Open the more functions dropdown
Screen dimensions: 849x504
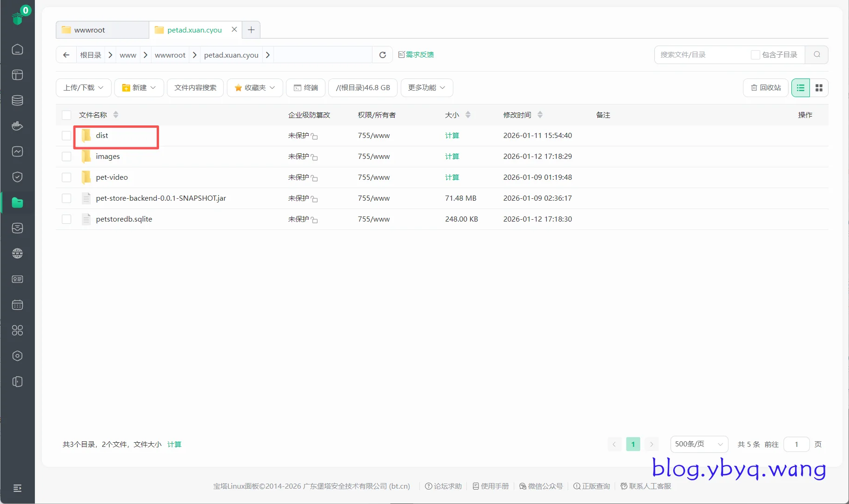[426, 88]
